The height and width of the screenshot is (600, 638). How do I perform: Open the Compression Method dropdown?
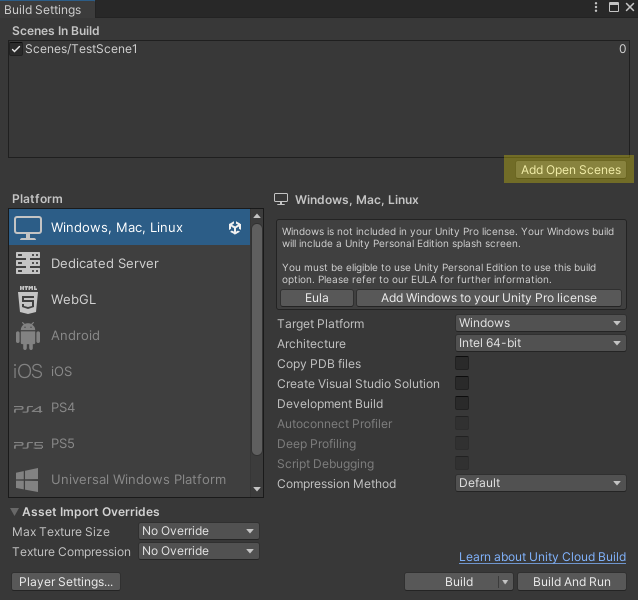[x=540, y=483]
